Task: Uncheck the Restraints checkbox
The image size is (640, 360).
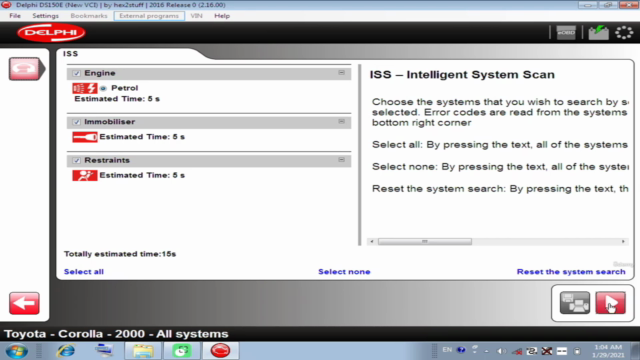Action: point(76,160)
